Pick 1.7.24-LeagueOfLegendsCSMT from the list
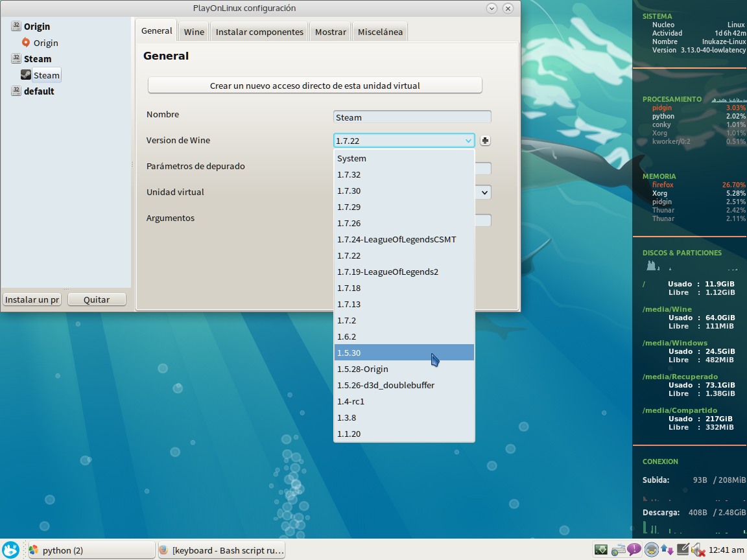This screenshot has width=747, height=560. [404, 239]
